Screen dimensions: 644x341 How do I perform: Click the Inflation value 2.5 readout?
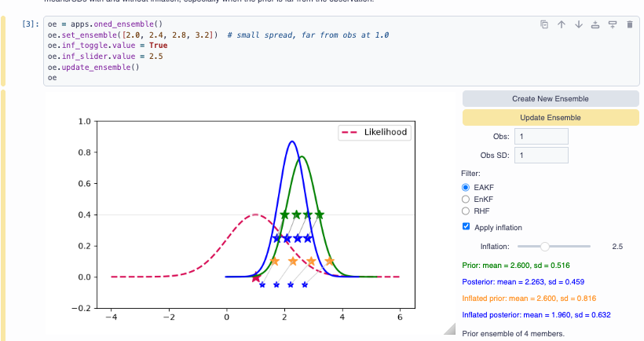[617, 247]
